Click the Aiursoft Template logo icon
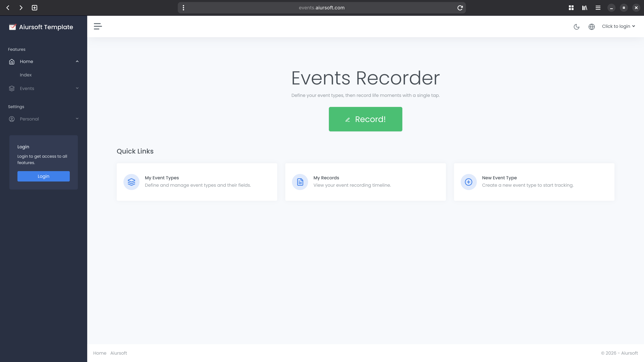 tap(13, 27)
